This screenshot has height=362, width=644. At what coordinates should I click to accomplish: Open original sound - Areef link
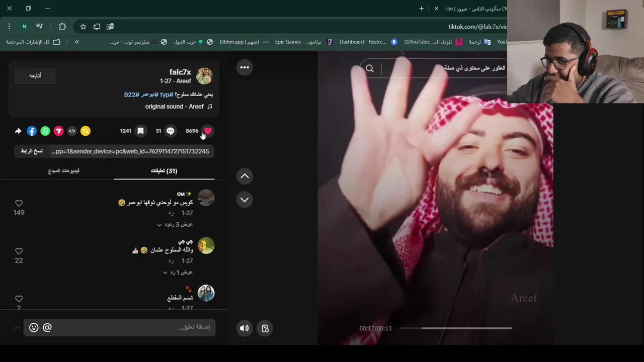pyautogui.click(x=174, y=107)
